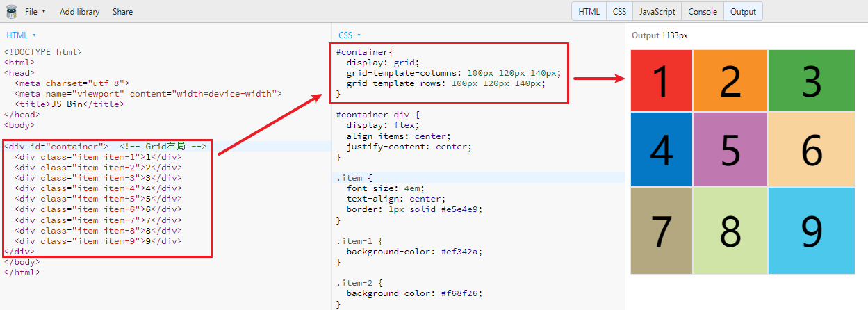Image resolution: width=868 pixels, height=310 pixels.
Task: Toggle the Console panel tab
Action: click(703, 12)
